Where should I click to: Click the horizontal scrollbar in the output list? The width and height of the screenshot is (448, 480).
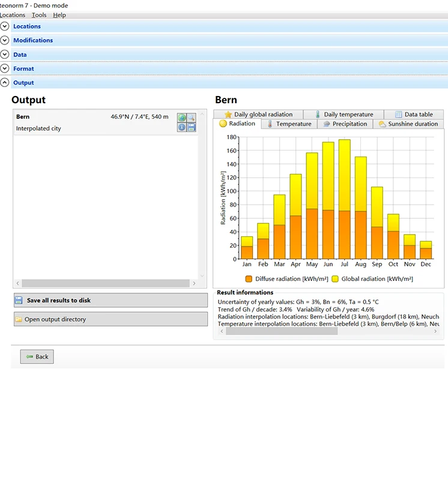point(106,283)
